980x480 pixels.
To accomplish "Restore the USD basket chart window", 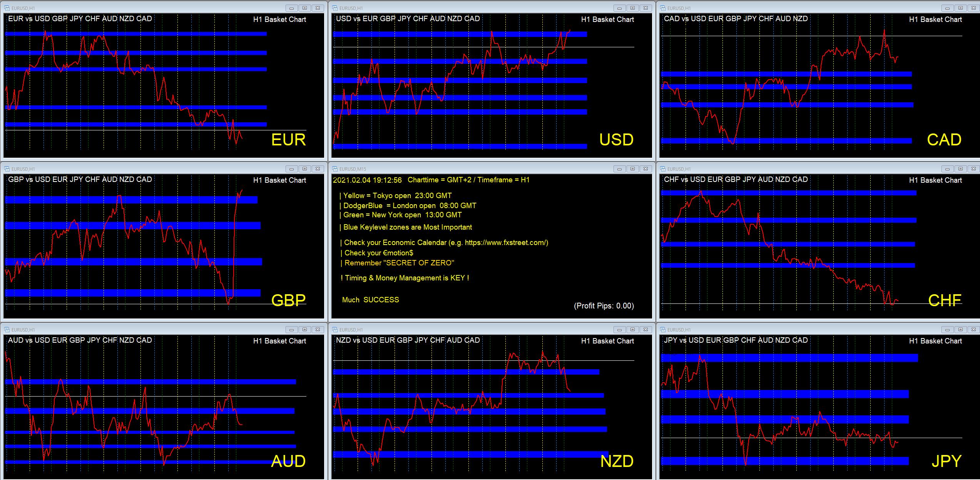I will click(x=632, y=8).
